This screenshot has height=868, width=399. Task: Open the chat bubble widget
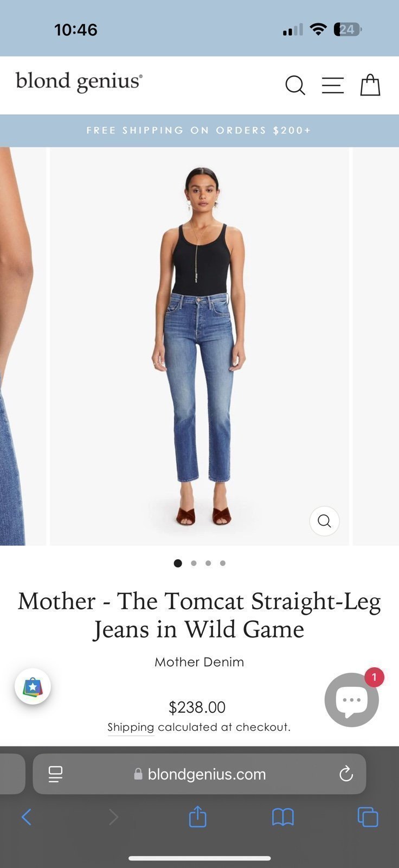(352, 700)
